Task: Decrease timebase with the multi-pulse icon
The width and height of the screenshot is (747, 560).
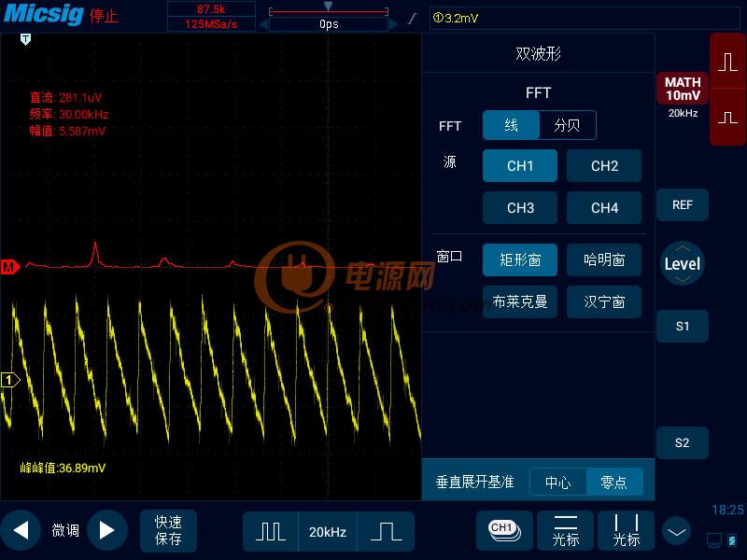Action: tap(271, 531)
